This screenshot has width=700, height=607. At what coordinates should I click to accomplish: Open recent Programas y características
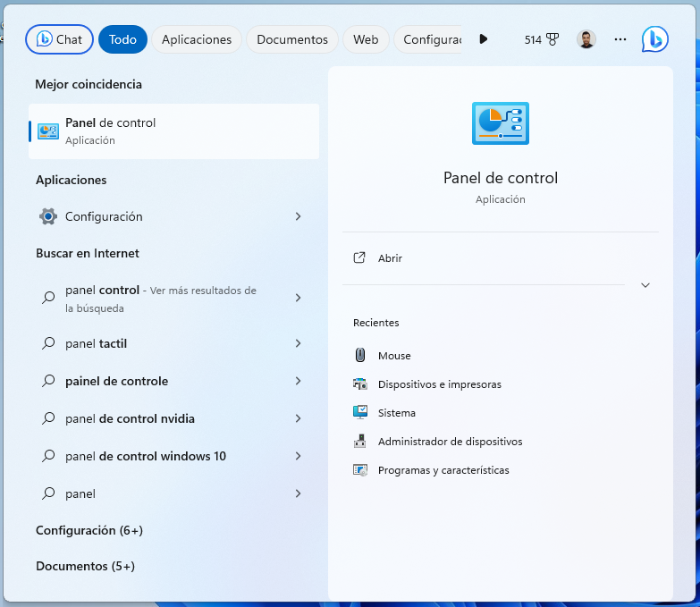pos(501,470)
